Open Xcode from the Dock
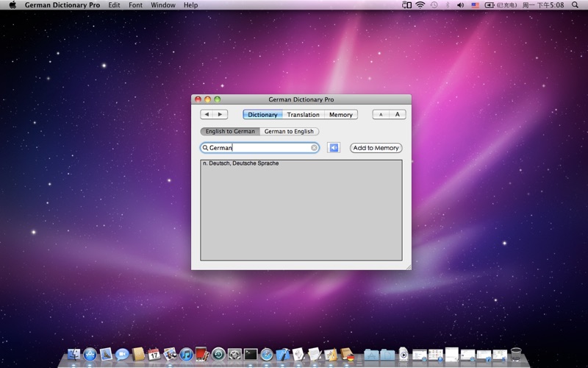588x368 pixels. pyautogui.click(x=283, y=354)
